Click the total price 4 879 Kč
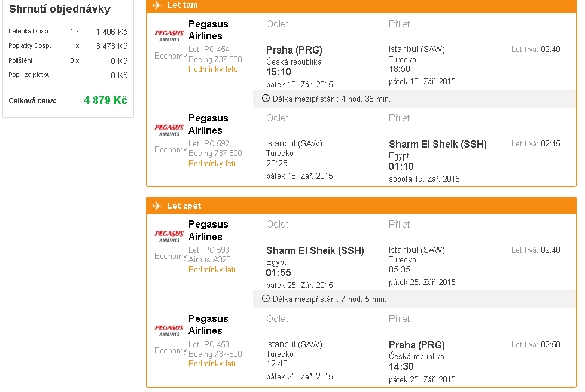 coord(105,100)
